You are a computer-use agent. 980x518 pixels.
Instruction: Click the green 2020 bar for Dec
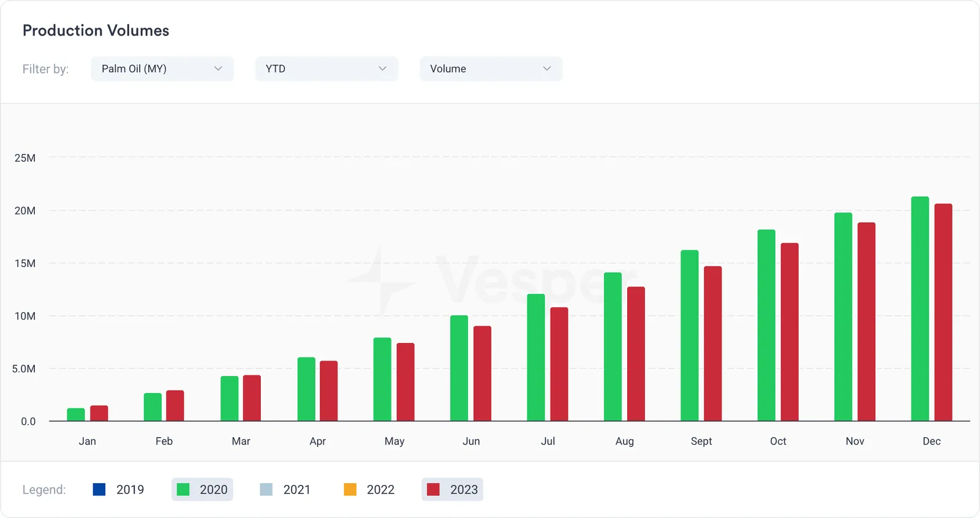click(x=920, y=309)
